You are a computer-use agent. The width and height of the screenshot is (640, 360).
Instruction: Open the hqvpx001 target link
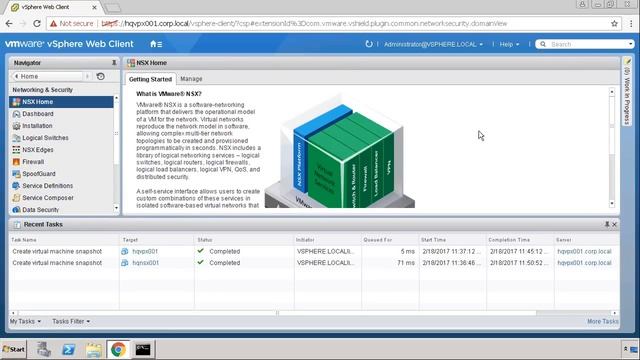pyautogui.click(x=145, y=251)
